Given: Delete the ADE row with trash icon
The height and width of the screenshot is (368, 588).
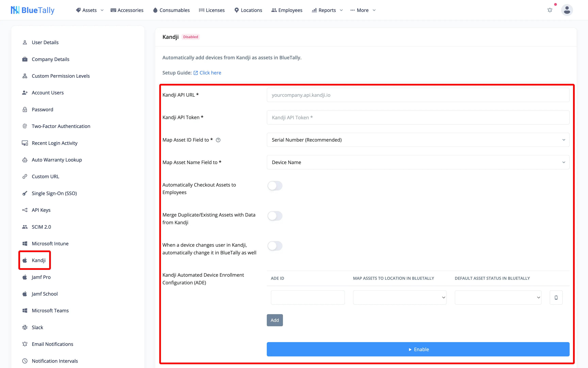Looking at the screenshot, I should 556,297.
